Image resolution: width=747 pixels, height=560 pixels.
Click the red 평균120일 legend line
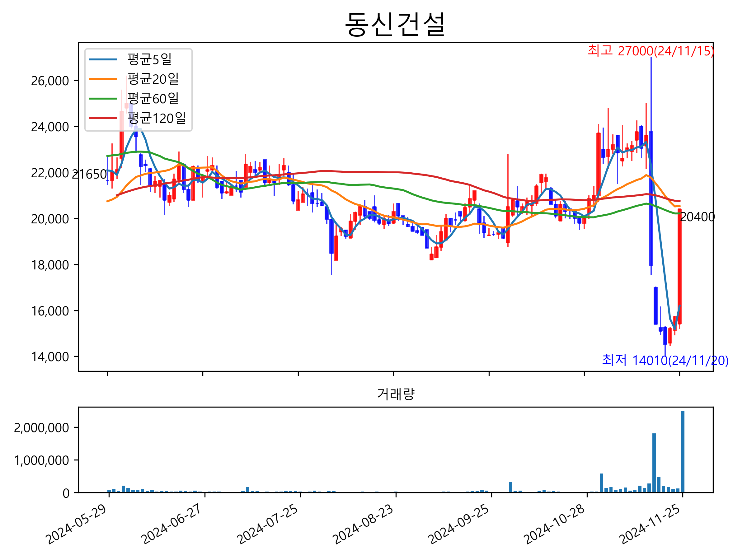[x=103, y=118]
